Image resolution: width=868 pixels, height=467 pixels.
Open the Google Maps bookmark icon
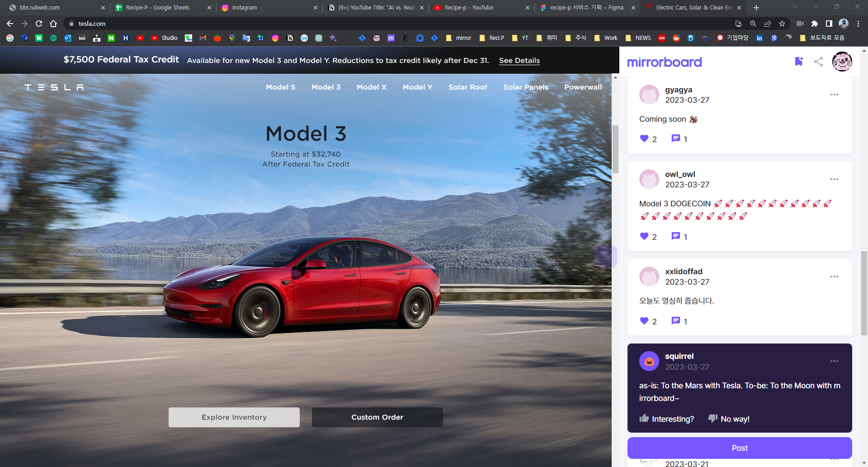[x=232, y=38]
